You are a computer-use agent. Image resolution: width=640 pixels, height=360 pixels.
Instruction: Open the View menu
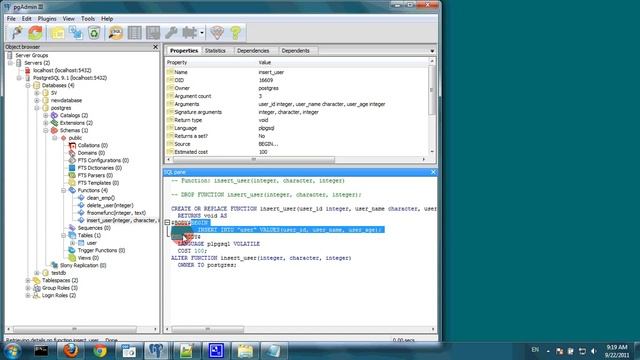pos(69,19)
